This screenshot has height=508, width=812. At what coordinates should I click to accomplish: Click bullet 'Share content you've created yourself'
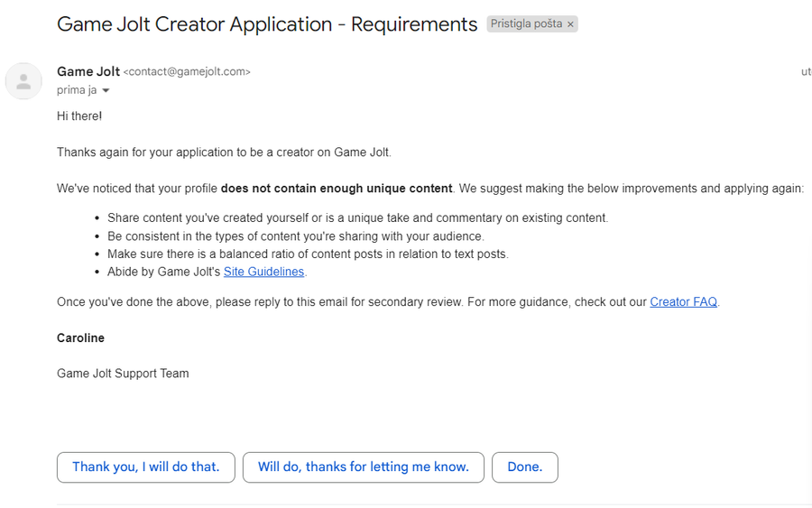[358, 218]
